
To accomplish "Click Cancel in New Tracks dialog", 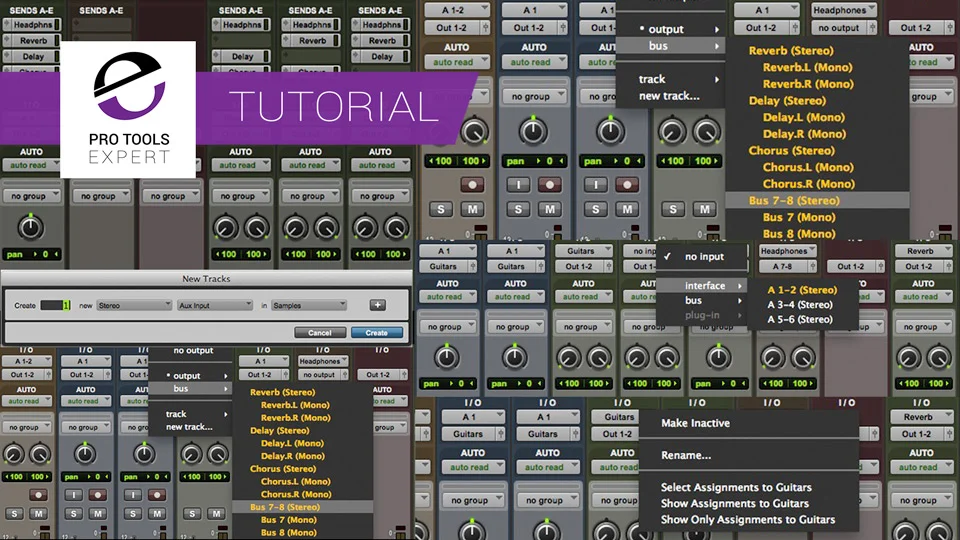I will tap(320, 332).
